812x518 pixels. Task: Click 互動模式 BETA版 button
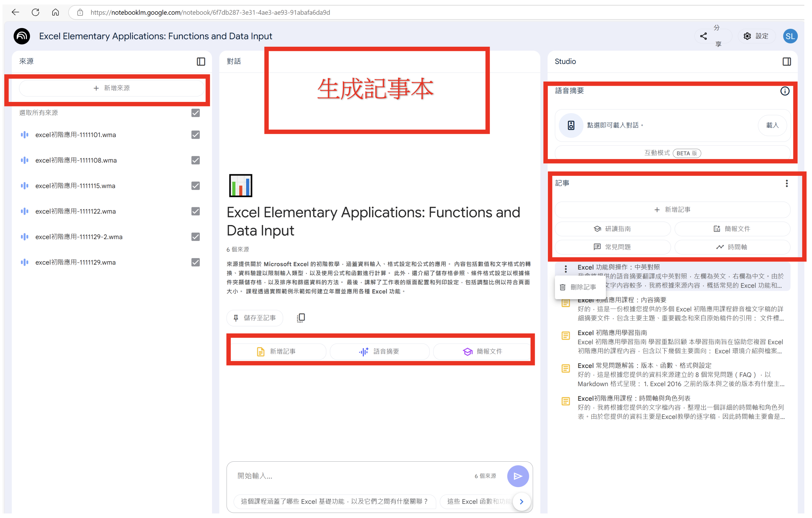pos(672,153)
